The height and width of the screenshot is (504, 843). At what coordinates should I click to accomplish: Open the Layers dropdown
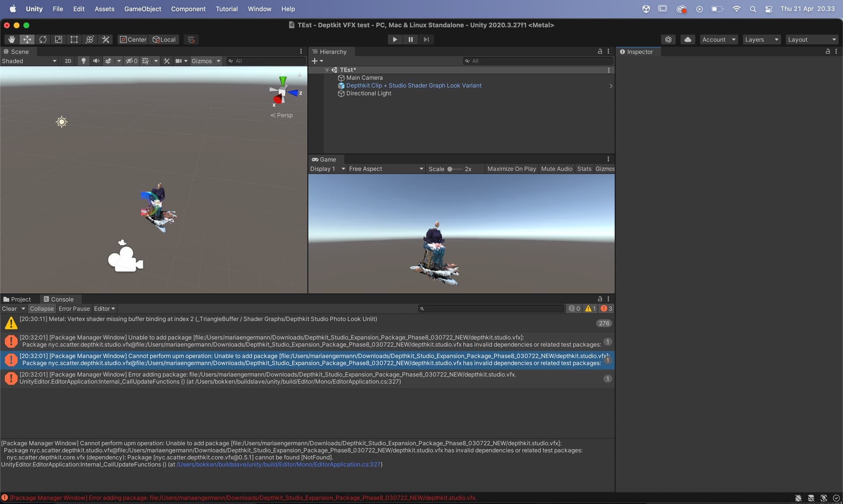click(761, 39)
